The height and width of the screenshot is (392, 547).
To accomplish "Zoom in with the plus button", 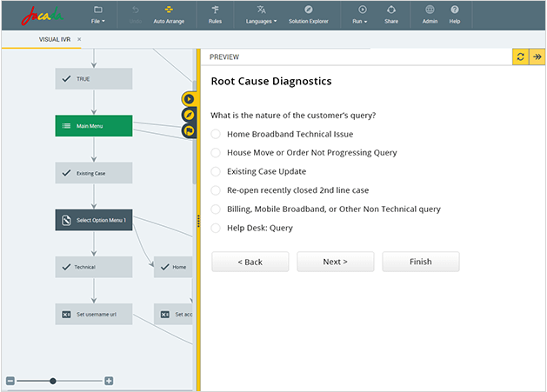I will point(109,381).
